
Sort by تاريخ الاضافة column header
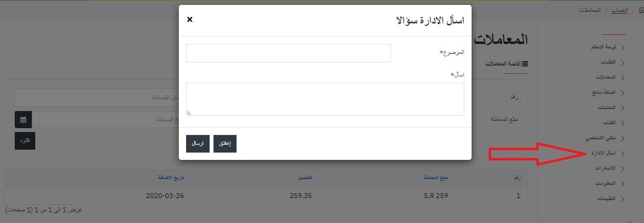pos(171,177)
